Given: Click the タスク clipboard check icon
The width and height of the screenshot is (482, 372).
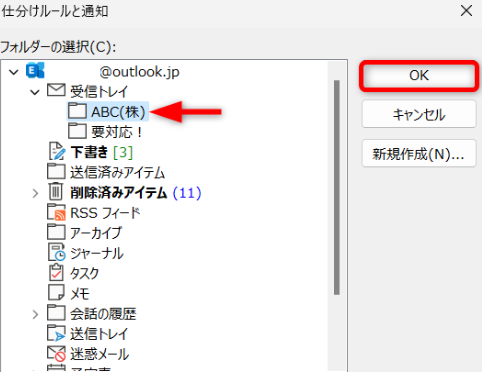Looking at the screenshot, I should (x=56, y=272).
